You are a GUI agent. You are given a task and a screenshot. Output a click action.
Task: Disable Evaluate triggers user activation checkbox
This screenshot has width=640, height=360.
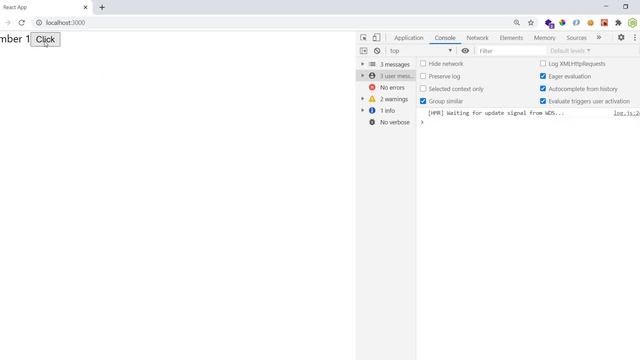[543, 101]
